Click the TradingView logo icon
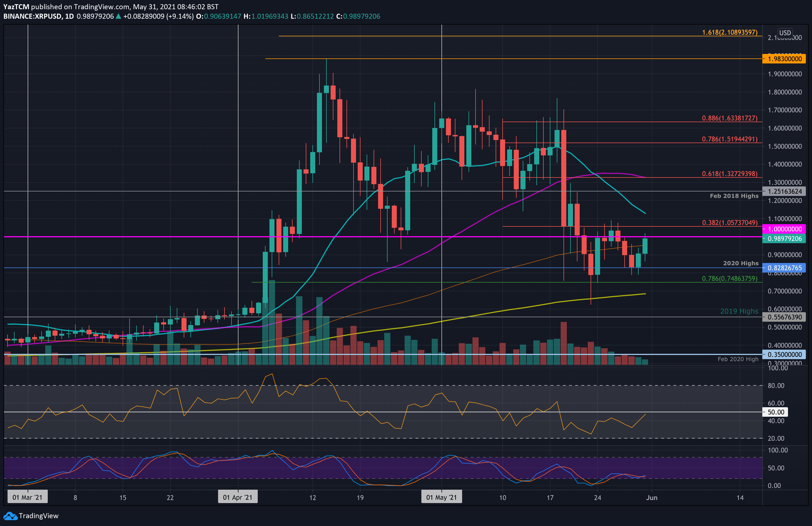This screenshot has width=812, height=526. click(x=10, y=516)
